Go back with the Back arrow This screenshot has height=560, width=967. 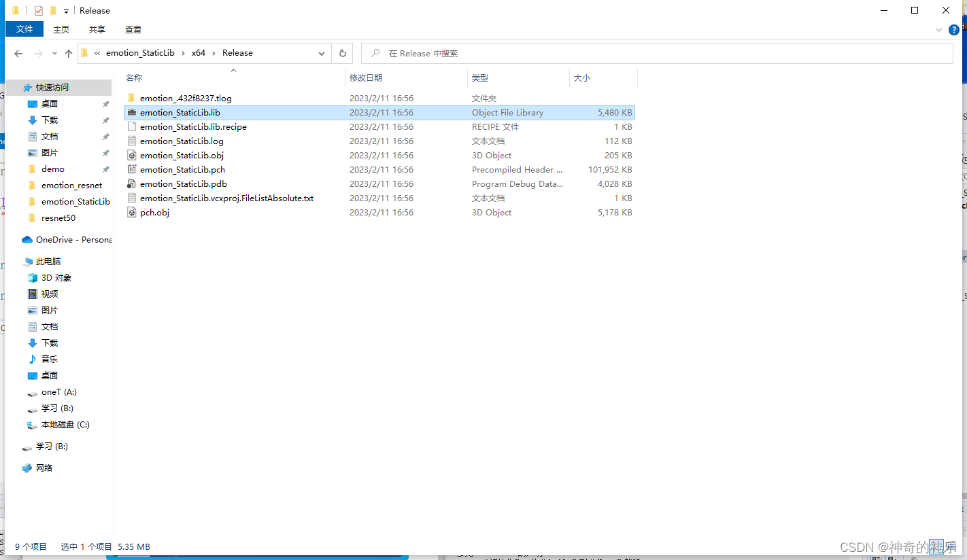[18, 53]
